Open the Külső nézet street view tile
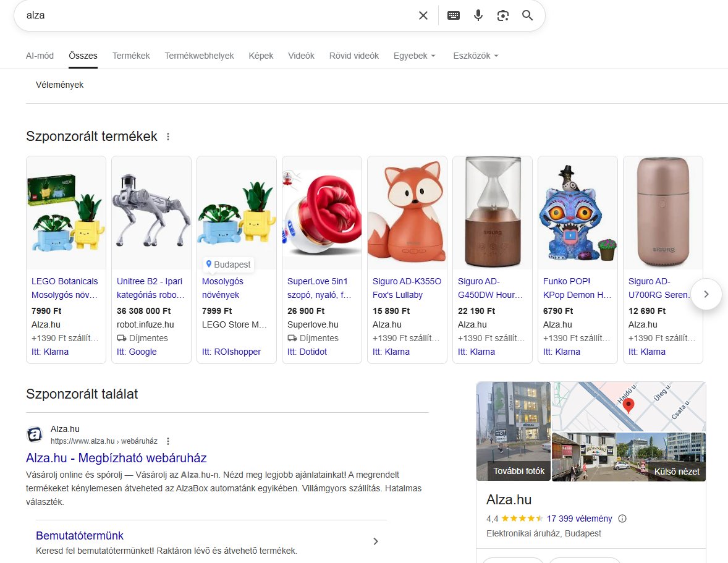 (x=629, y=457)
